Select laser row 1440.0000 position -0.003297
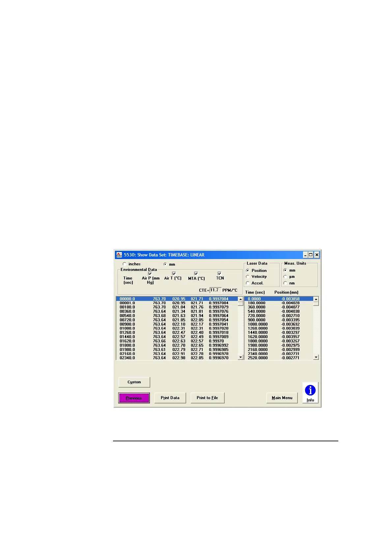 279,333
